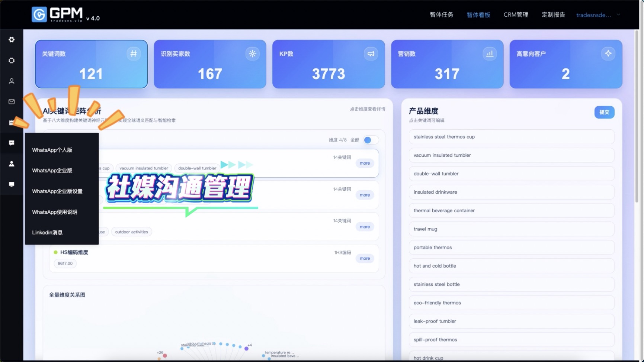Click the chat bubble icon in sidebar
Viewport: 644px width, 362px height.
click(x=12, y=143)
